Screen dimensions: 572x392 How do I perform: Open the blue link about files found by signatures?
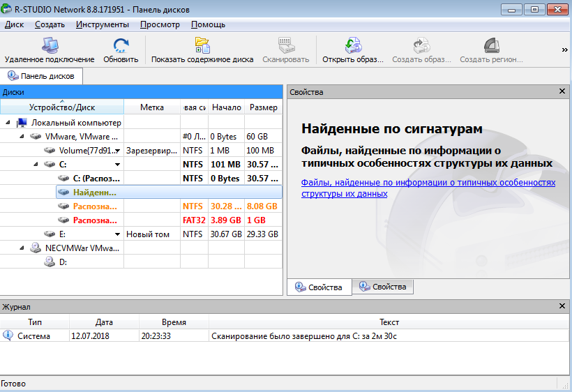(x=428, y=188)
